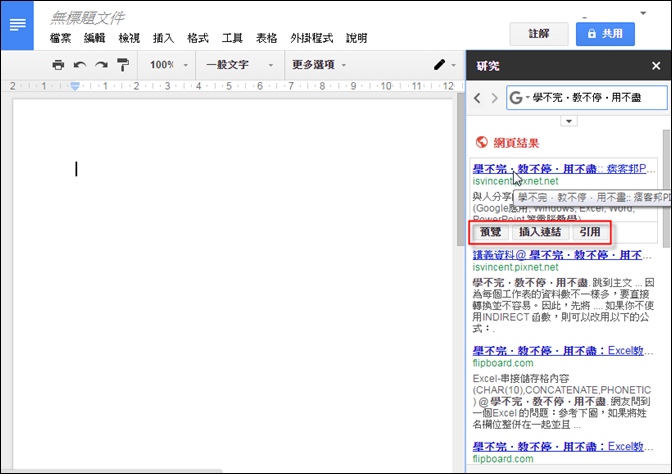Click 網頁結果 heading text
The image size is (672, 474).
pyautogui.click(x=516, y=143)
